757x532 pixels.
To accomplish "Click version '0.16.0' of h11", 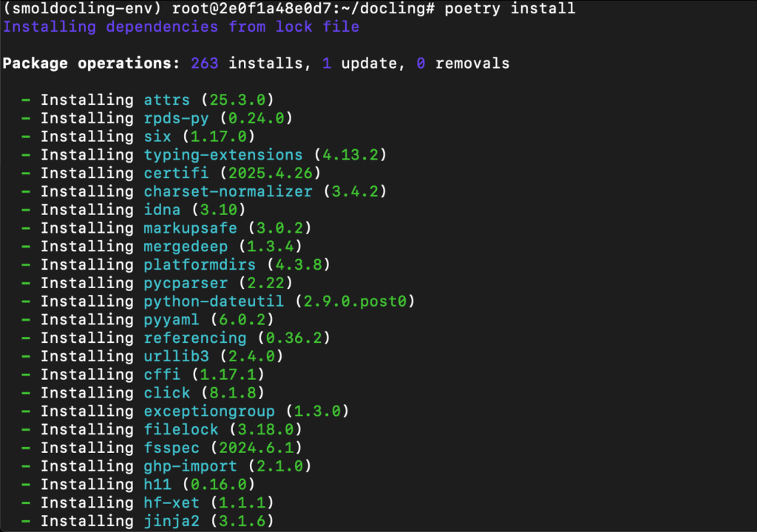I will 219,484.
